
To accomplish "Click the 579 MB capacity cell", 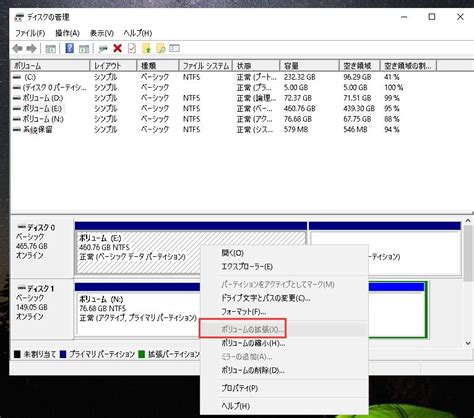I will 296,130.
